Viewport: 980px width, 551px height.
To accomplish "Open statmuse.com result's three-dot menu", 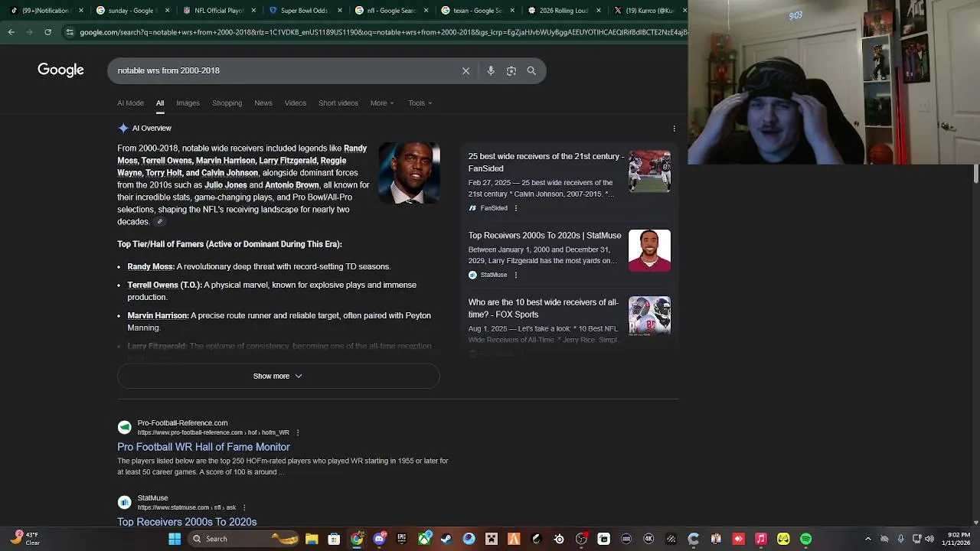I will [243, 507].
